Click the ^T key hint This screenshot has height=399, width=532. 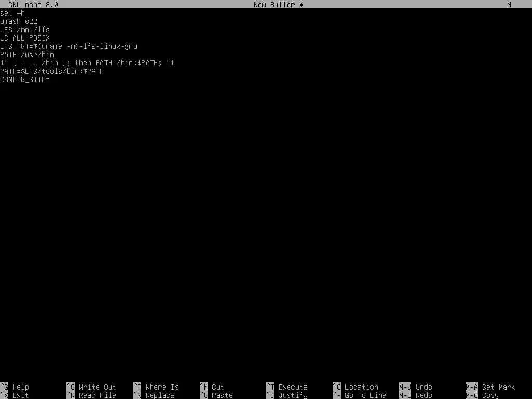[x=270, y=387]
